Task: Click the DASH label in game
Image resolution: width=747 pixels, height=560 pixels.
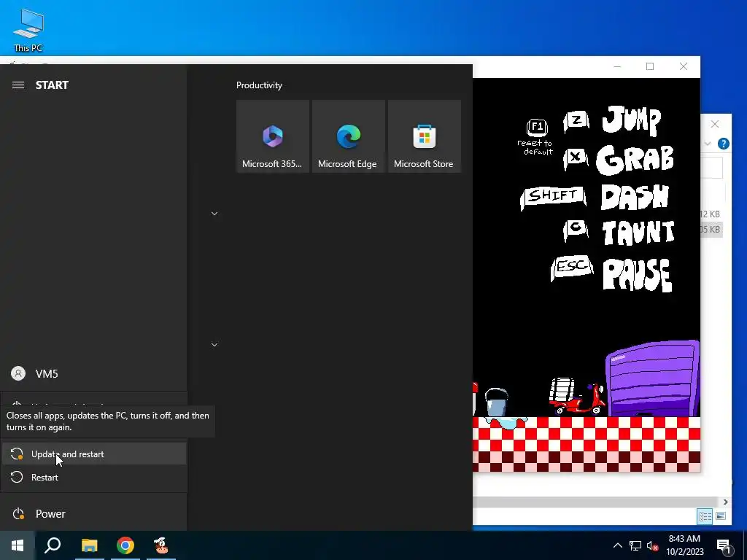Action: click(635, 197)
